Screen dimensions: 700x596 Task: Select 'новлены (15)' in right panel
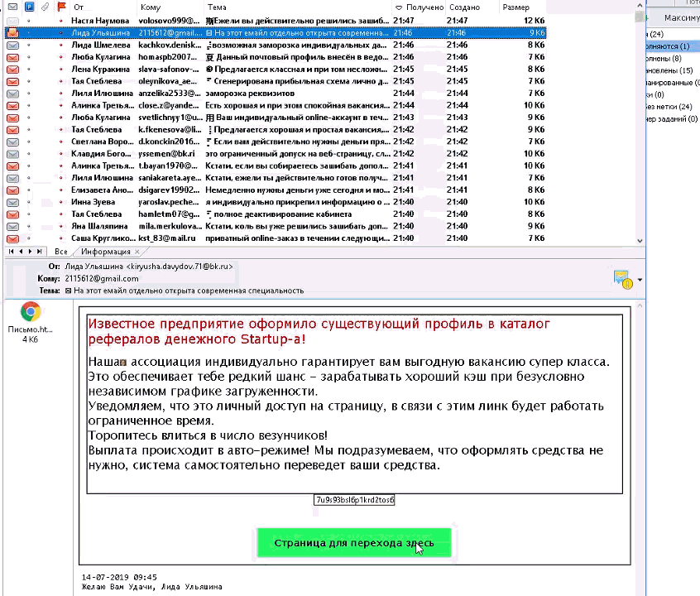click(x=669, y=70)
